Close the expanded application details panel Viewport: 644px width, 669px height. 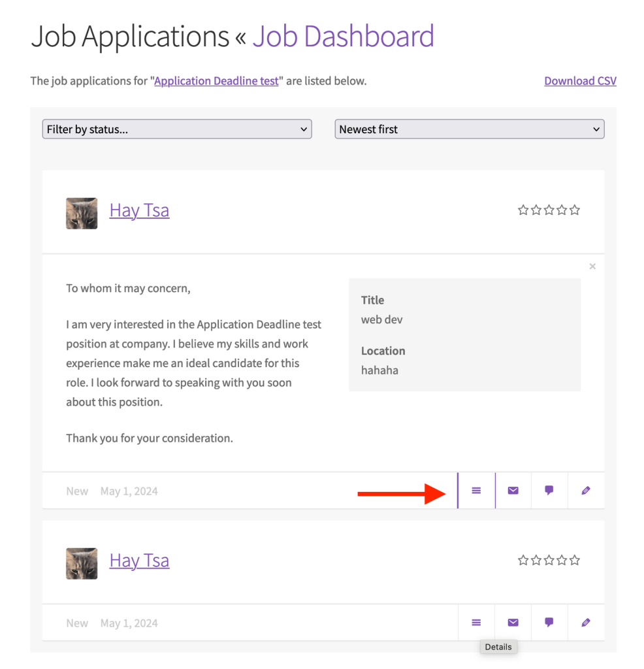[592, 266]
